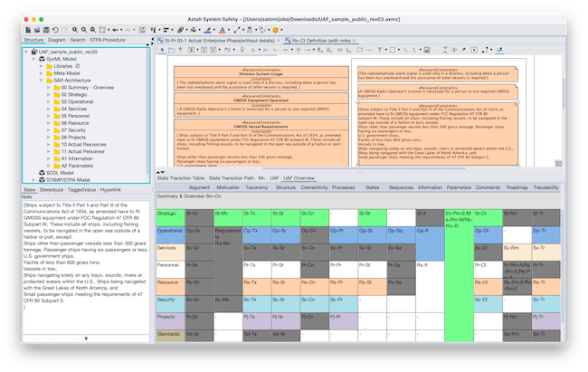Close the St-Pr 03-1 Actual Enterprise Phase tab
The height and width of the screenshot is (372, 588).
tap(276, 41)
